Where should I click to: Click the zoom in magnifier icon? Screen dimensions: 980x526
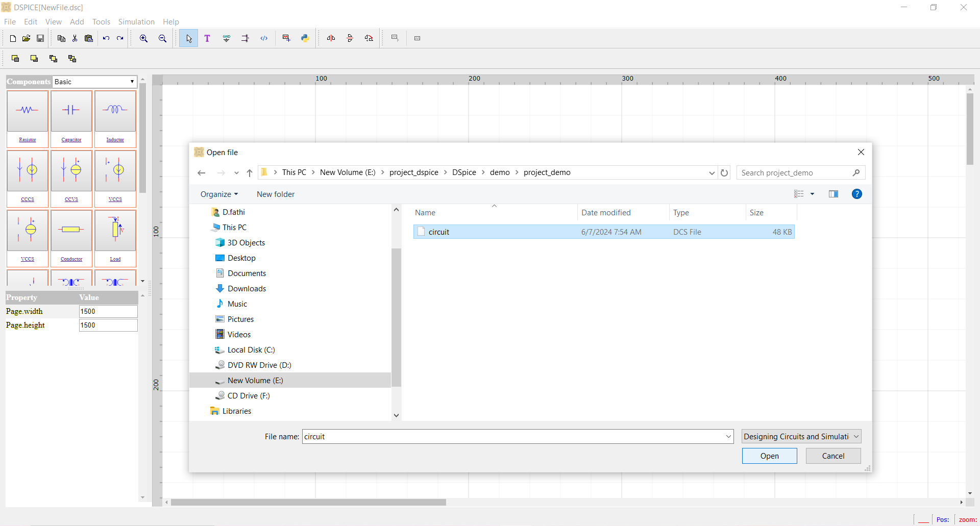coord(144,38)
